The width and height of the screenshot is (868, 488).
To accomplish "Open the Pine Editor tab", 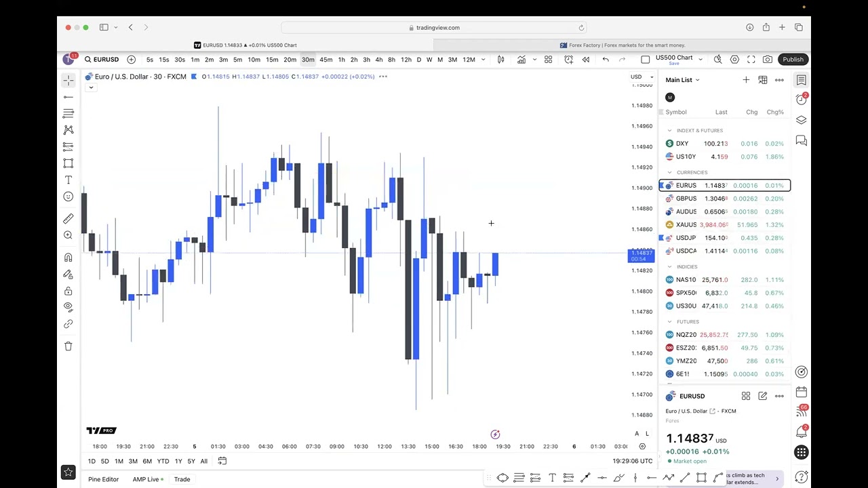I will click(103, 479).
